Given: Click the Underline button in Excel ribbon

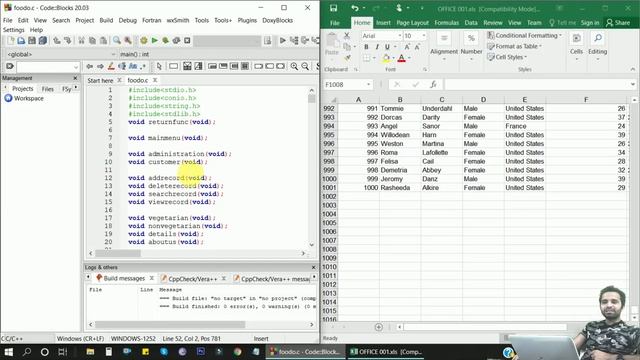Looking at the screenshot, I should pyautogui.click(x=387, y=47).
